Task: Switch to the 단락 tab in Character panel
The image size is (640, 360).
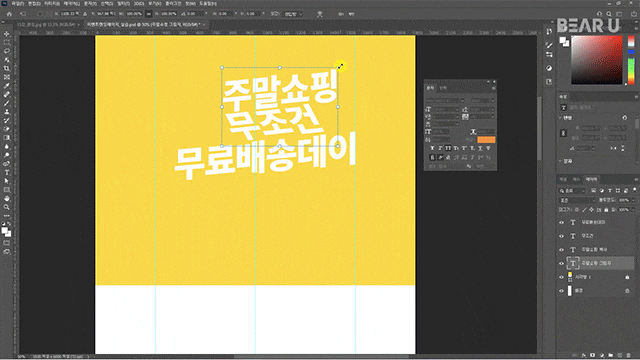Action: [x=443, y=88]
